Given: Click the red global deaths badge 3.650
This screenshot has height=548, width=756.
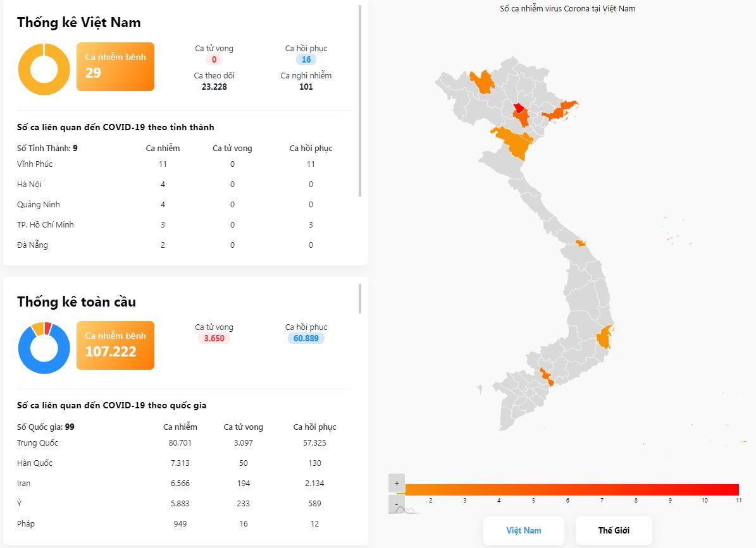Looking at the screenshot, I should [x=214, y=338].
